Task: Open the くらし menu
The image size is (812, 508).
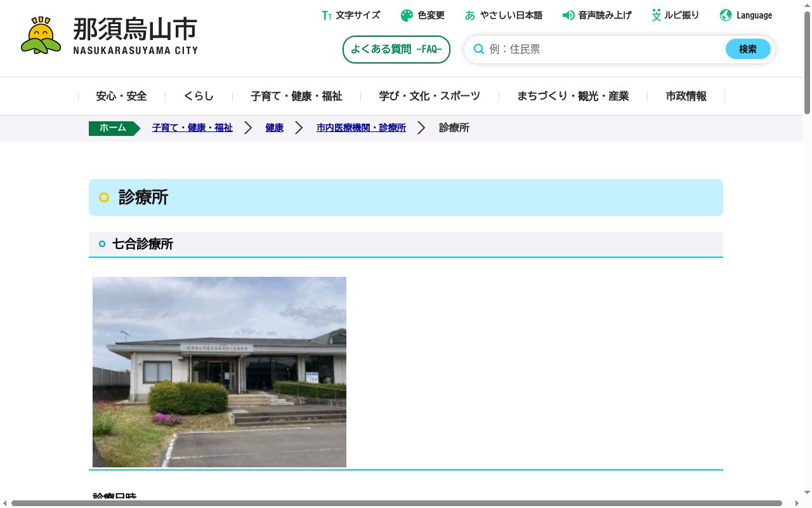Action: [199, 97]
